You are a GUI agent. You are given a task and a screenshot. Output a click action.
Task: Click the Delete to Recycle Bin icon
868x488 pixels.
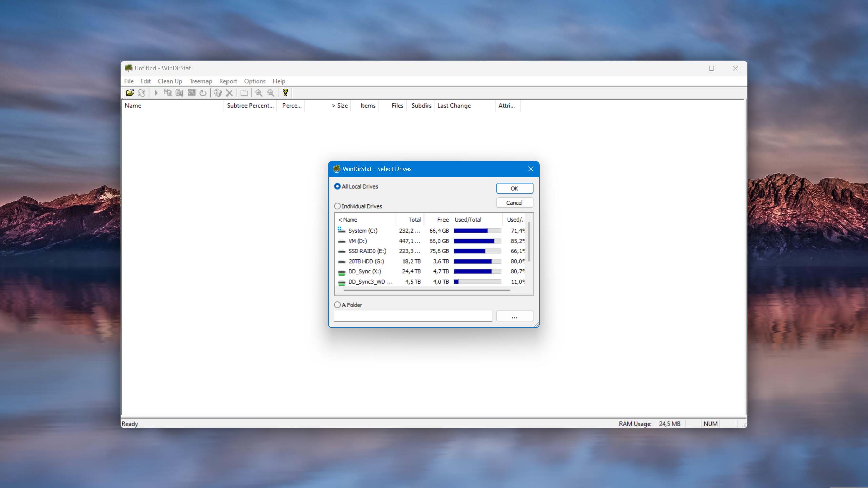218,93
